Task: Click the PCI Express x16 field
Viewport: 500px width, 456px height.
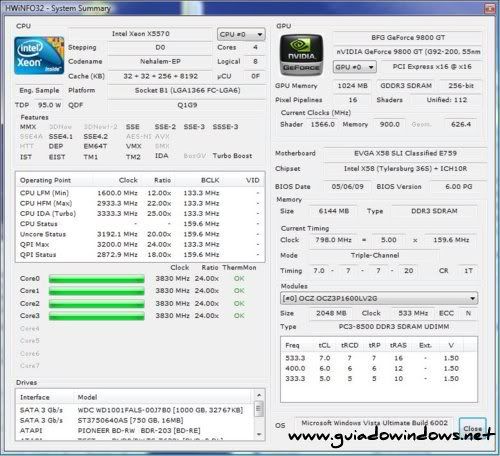Action: pyautogui.click(x=432, y=67)
